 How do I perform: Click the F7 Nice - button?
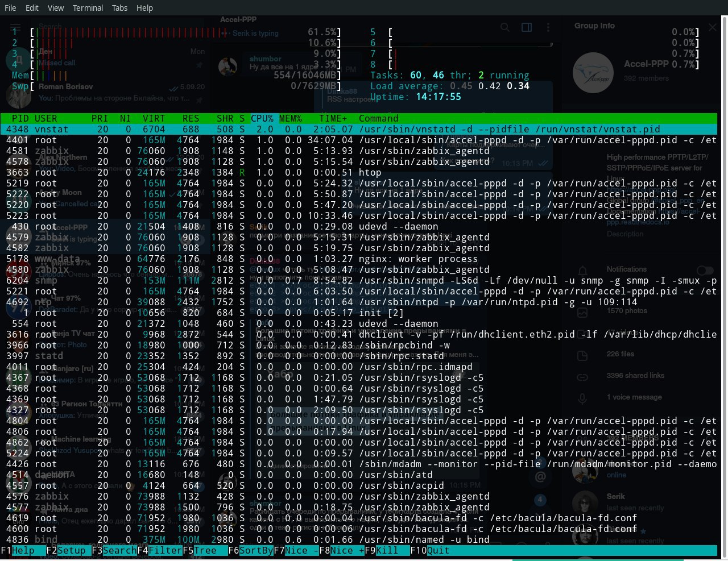pyautogui.click(x=296, y=550)
